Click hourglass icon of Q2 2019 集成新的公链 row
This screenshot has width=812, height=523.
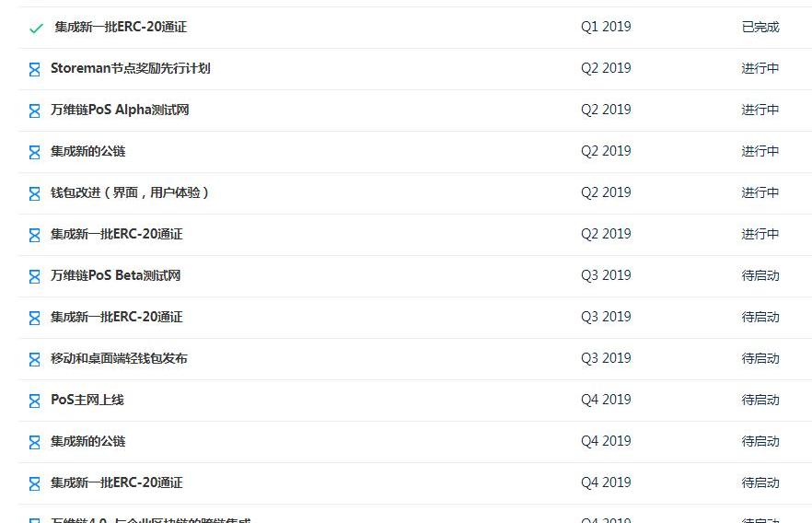click(35, 152)
